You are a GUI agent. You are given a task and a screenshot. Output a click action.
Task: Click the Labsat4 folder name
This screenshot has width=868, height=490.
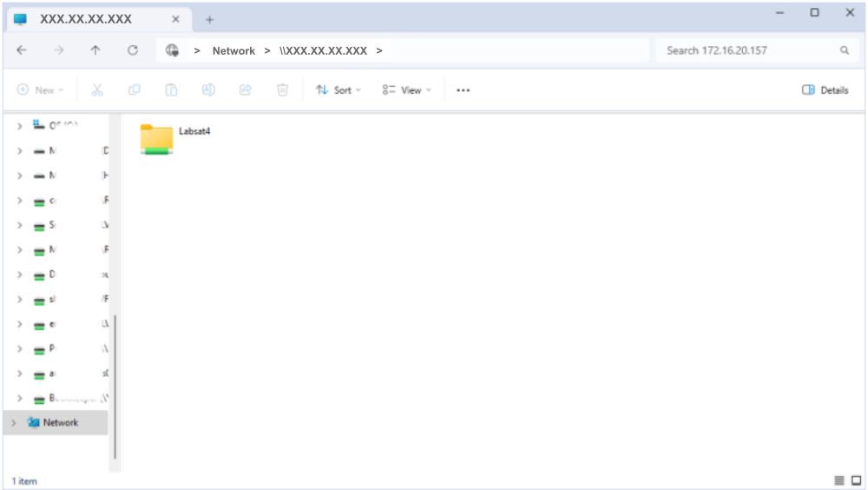click(194, 131)
